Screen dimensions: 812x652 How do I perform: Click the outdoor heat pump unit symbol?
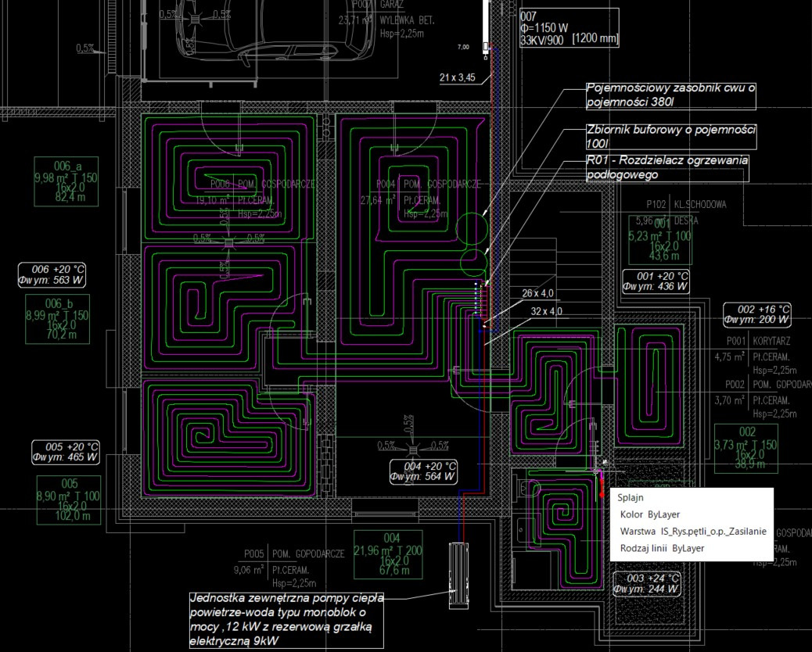point(458,576)
